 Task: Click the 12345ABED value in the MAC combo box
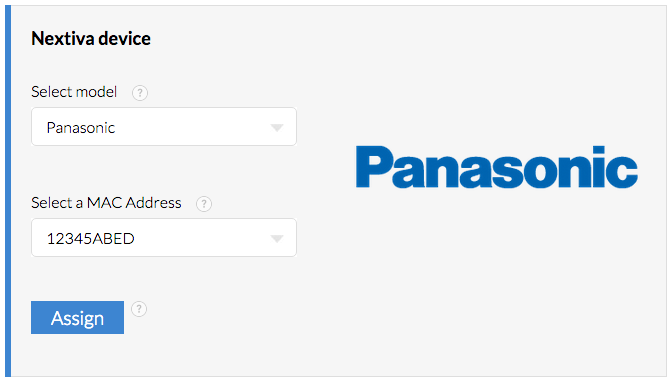pos(91,239)
